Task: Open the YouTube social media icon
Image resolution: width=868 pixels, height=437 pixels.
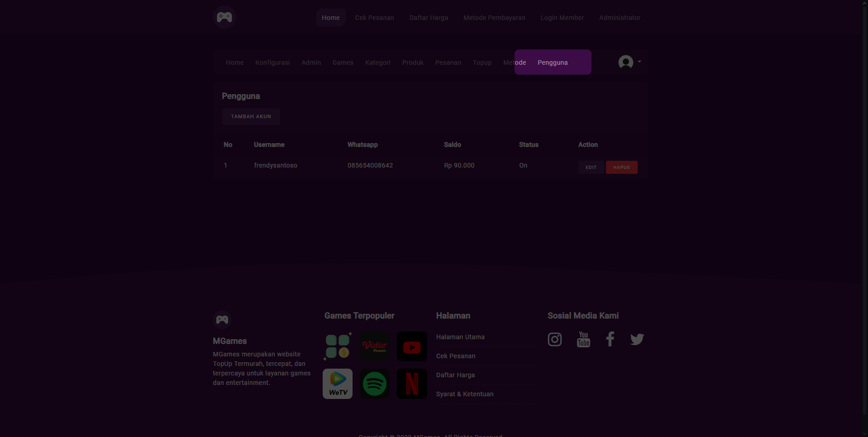Action: click(583, 339)
